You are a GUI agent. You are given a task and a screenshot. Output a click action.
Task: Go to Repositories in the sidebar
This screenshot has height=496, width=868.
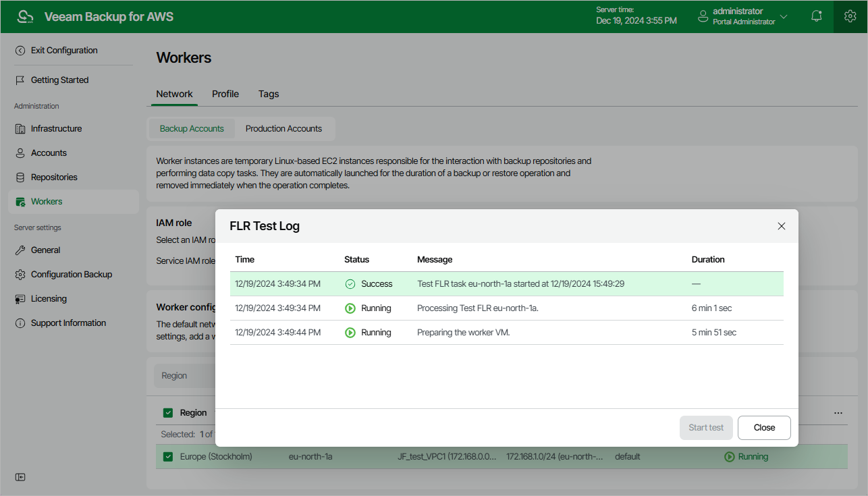[x=54, y=177]
